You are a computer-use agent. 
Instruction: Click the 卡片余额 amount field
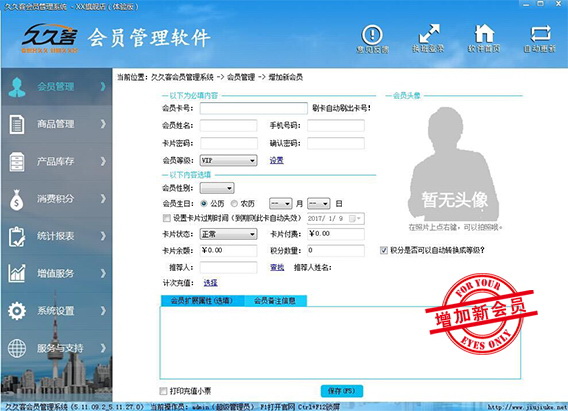point(229,251)
